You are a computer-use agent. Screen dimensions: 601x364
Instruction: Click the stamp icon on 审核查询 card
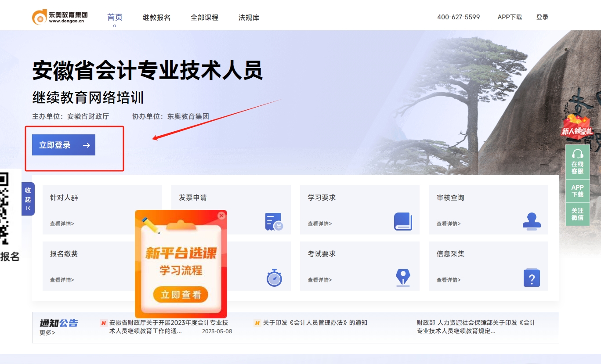[x=531, y=222]
